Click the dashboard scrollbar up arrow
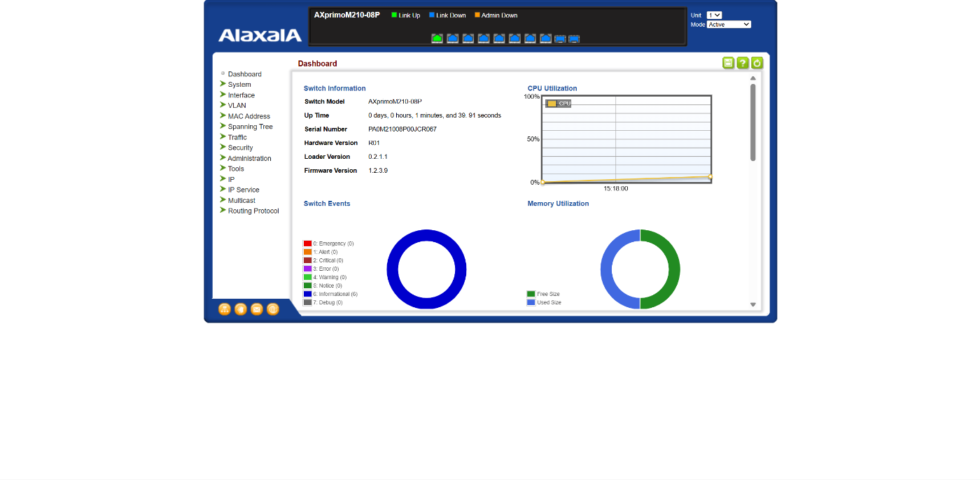Viewport: 980px width, 480px height. coord(753,78)
